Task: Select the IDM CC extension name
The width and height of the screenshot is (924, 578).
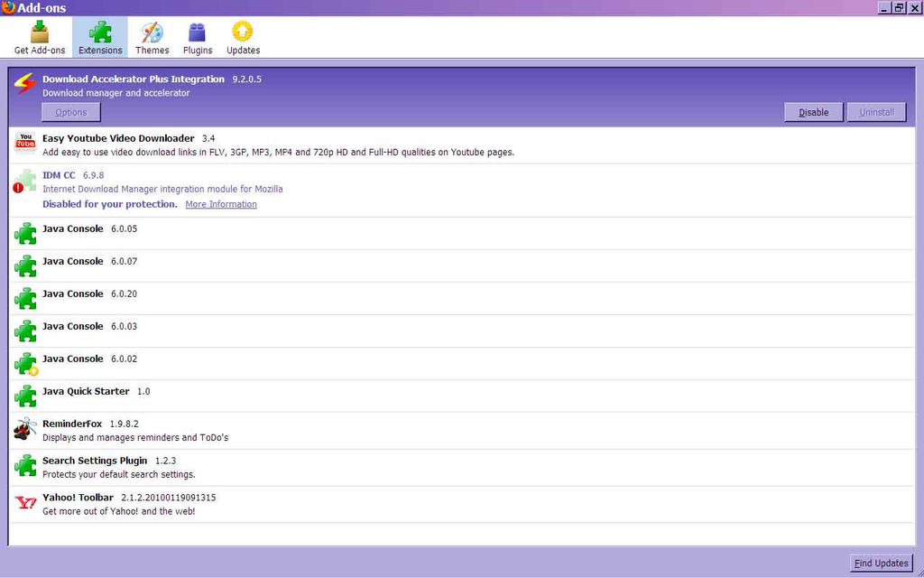Action: click(x=59, y=175)
